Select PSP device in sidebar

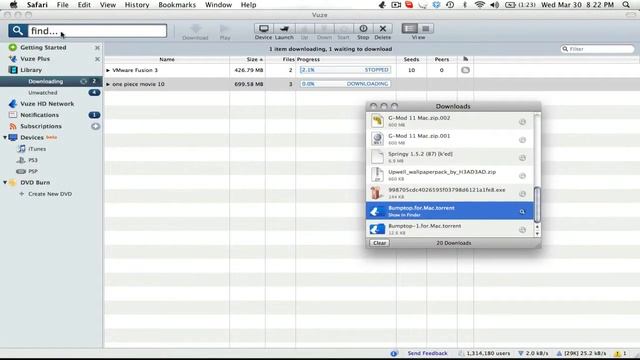tap(33, 171)
